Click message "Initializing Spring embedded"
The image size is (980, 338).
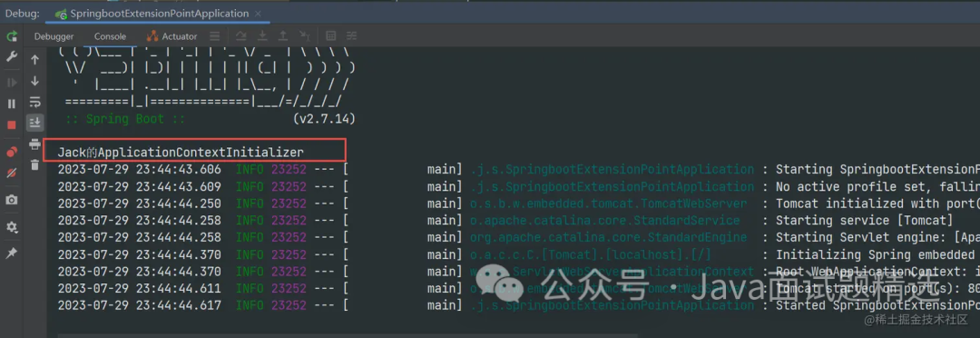pyautogui.click(x=874, y=254)
